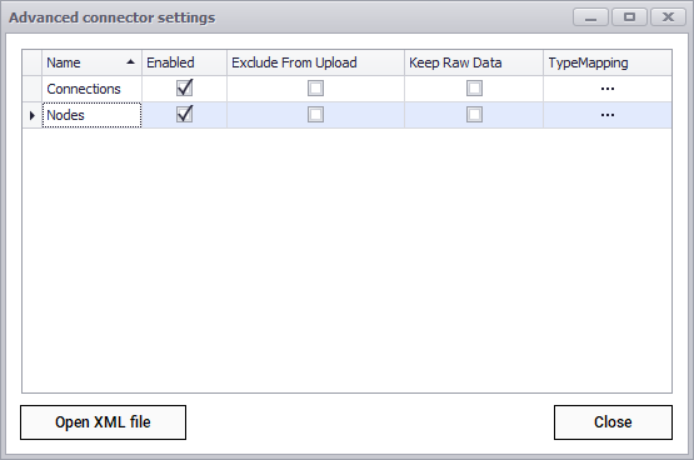Viewport: 694px width, 460px height.
Task: Close window using title bar X
Action: point(666,18)
